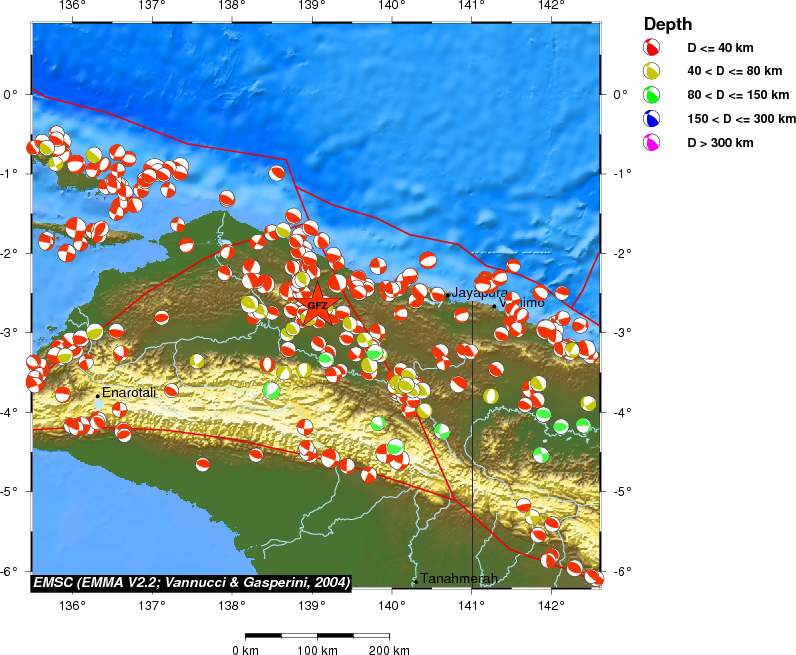Pick the green beachball icon in the Depth legend

click(652, 95)
